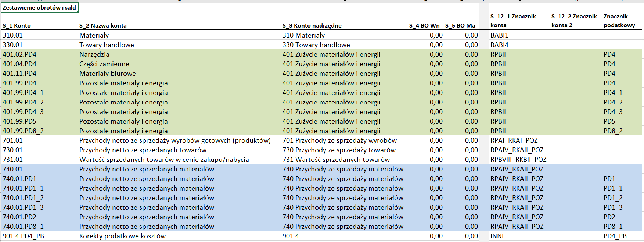Select account cell 730.01
Viewport: 644px width, 242px height.
[x=39, y=150]
